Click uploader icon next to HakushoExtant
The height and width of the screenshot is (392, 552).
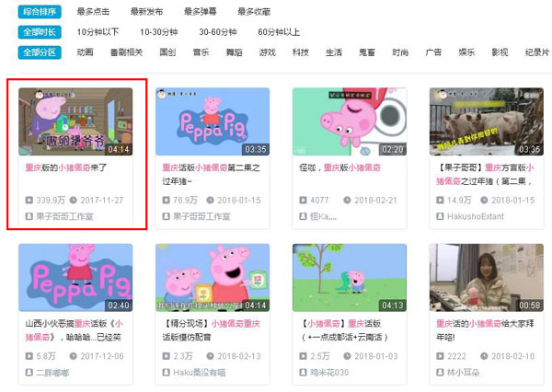pos(440,216)
